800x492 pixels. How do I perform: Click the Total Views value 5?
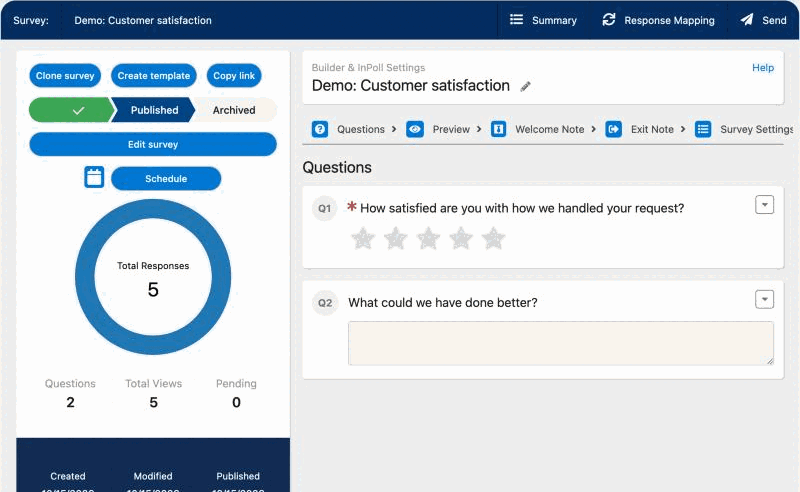point(154,402)
